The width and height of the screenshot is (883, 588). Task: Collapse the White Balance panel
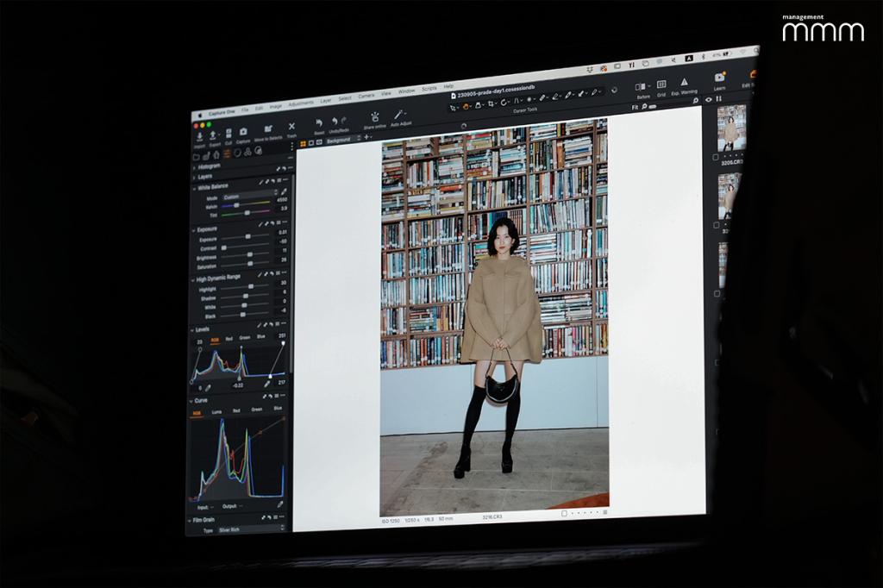pyautogui.click(x=194, y=188)
